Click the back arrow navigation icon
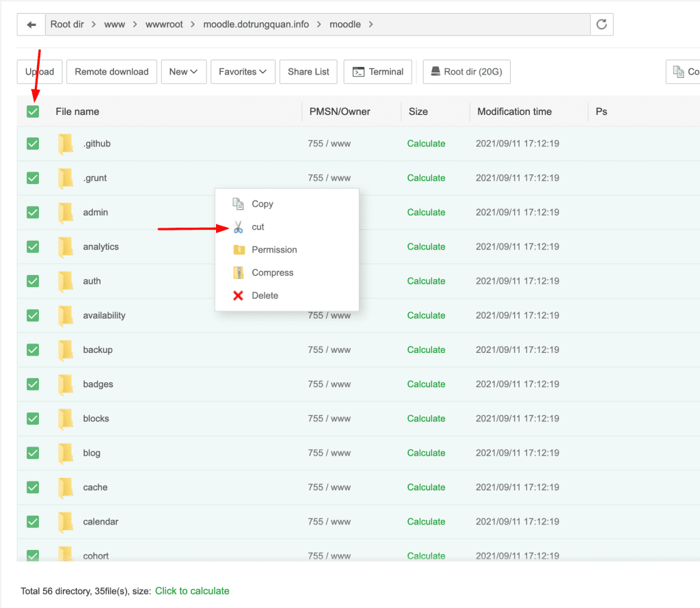The width and height of the screenshot is (700, 608). click(x=31, y=25)
